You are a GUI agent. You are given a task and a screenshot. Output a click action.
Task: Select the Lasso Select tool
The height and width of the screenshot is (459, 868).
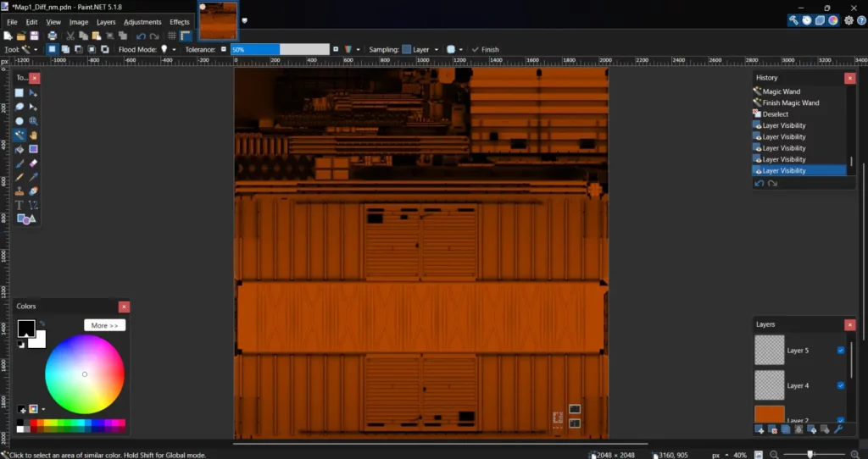pyautogui.click(x=19, y=108)
